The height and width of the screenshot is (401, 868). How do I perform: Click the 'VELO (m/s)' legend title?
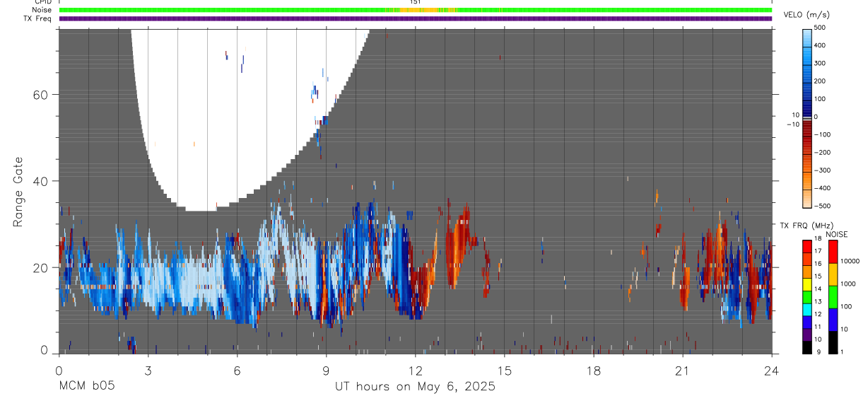pyautogui.click(x=807, y=15)
